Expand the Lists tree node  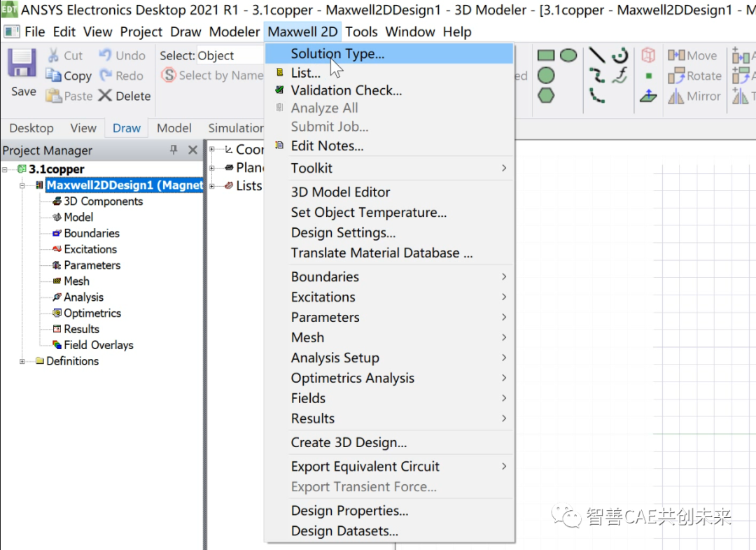[x=211, y=186]
